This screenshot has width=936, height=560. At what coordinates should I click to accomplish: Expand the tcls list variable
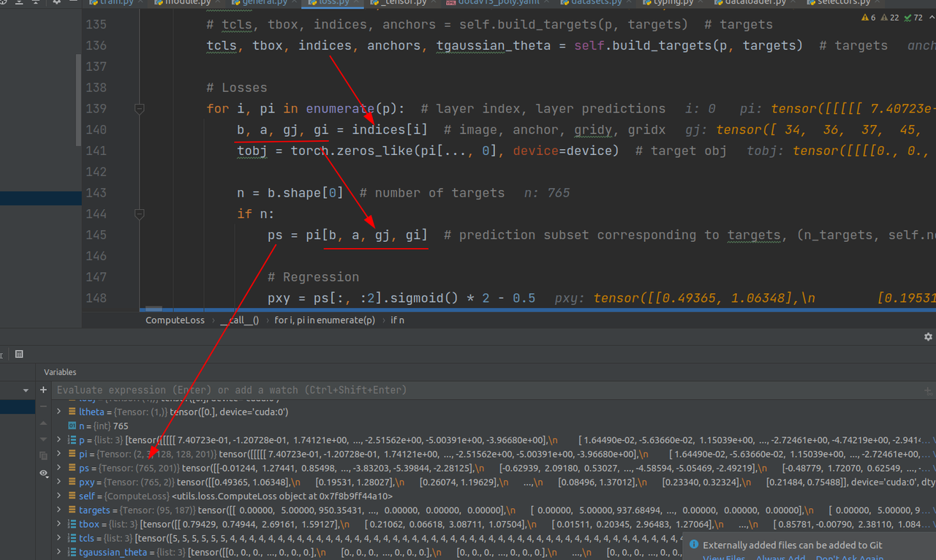coord(59,538)
